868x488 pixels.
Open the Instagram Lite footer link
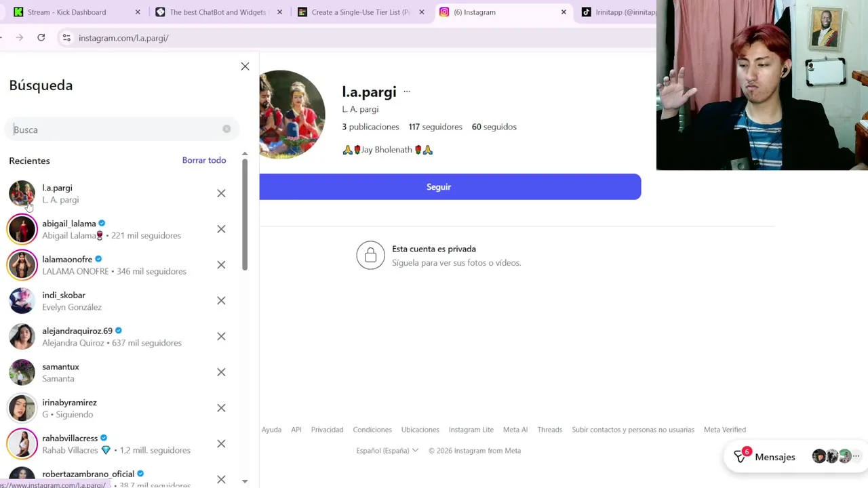[x=471, y=430]
